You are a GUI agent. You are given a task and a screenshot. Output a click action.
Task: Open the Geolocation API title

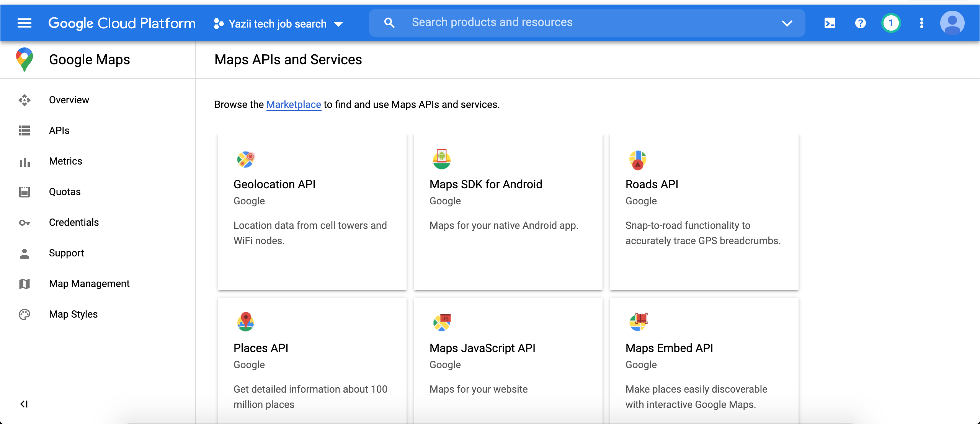[x=274, y=184]
